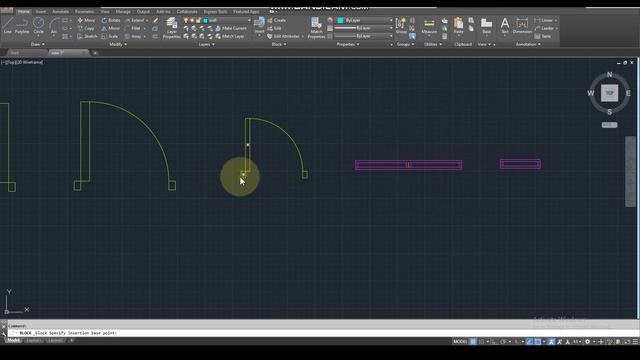640x360 pixels.
Task: Open the Insert ribbon tab
Action: pyautogui.click(x=41, y=11)
